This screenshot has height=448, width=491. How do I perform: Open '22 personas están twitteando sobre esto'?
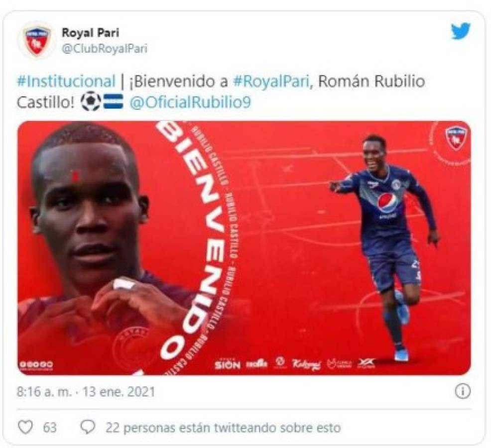coord(223,428)
